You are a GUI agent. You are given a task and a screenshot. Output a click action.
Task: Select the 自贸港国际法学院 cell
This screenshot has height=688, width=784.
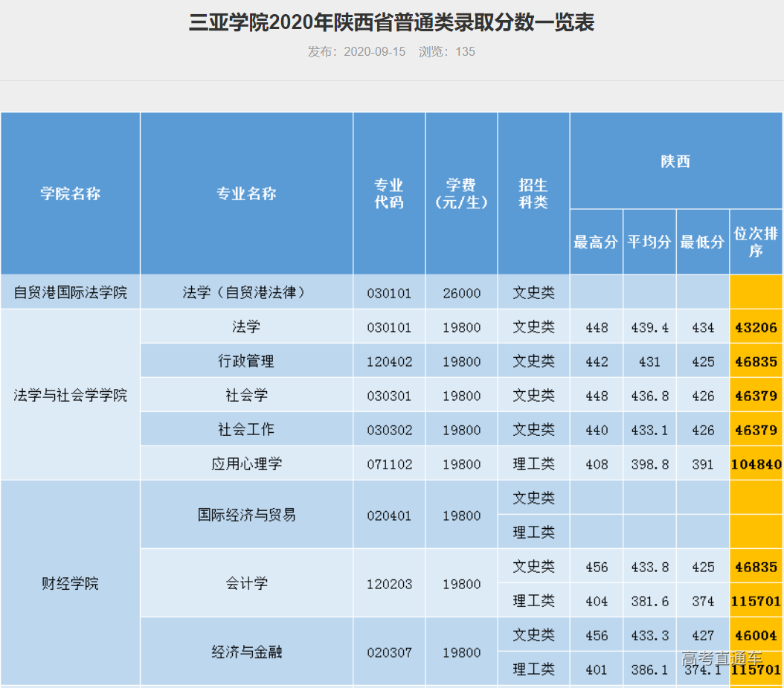click(x=69, y=292)
